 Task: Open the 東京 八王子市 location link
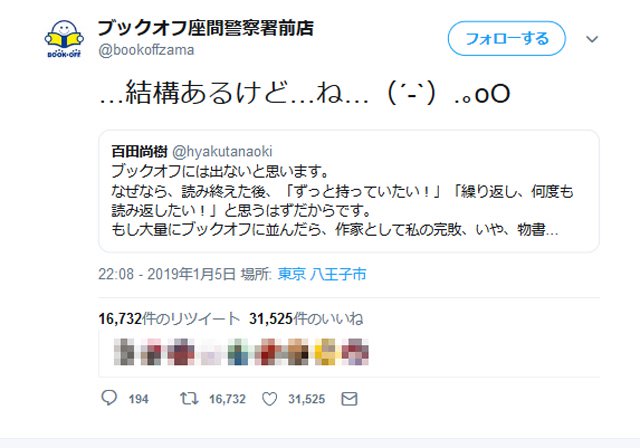pyautogui.click(x=322, y=274)
